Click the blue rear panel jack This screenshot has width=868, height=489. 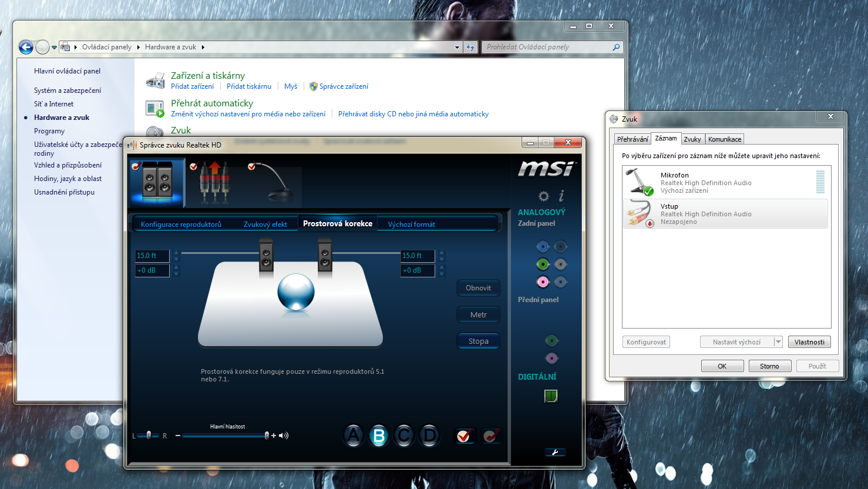click(x=543, y=246)
